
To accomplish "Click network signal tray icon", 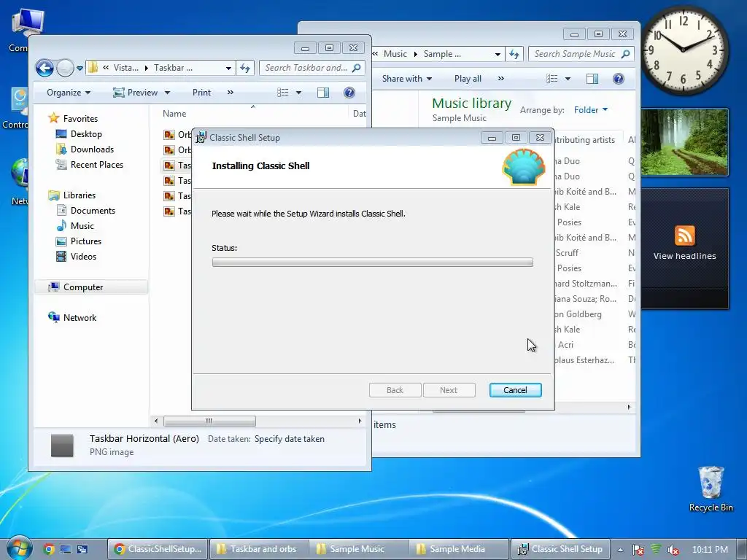I will [656, 549].
